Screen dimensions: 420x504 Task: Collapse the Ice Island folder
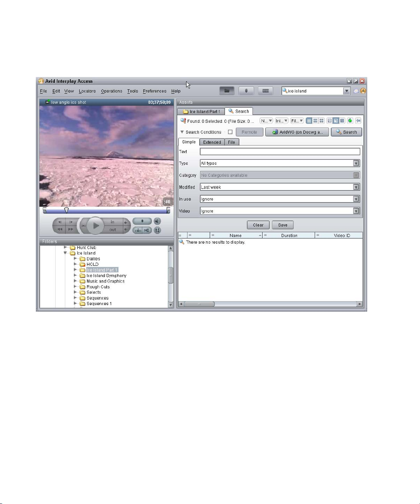(x=66, y=253)
